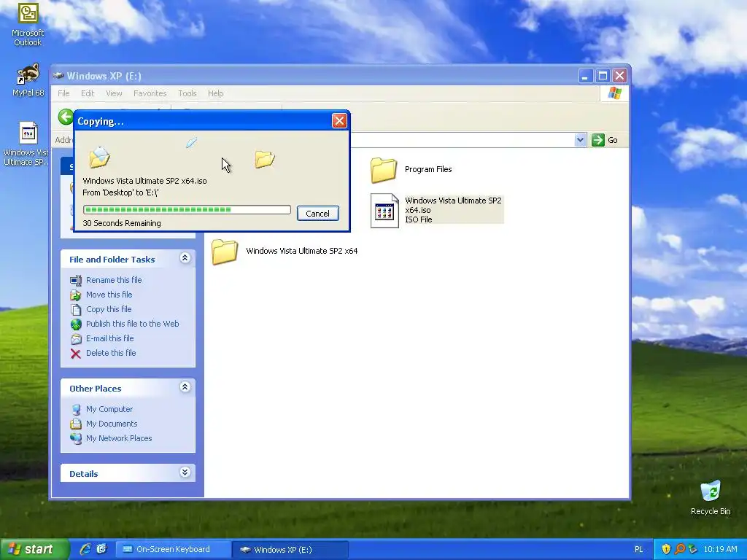This screenshot has height=560, width=747.
Task: Click the Publish to the Web globe icon
Action: click(76, 324)
